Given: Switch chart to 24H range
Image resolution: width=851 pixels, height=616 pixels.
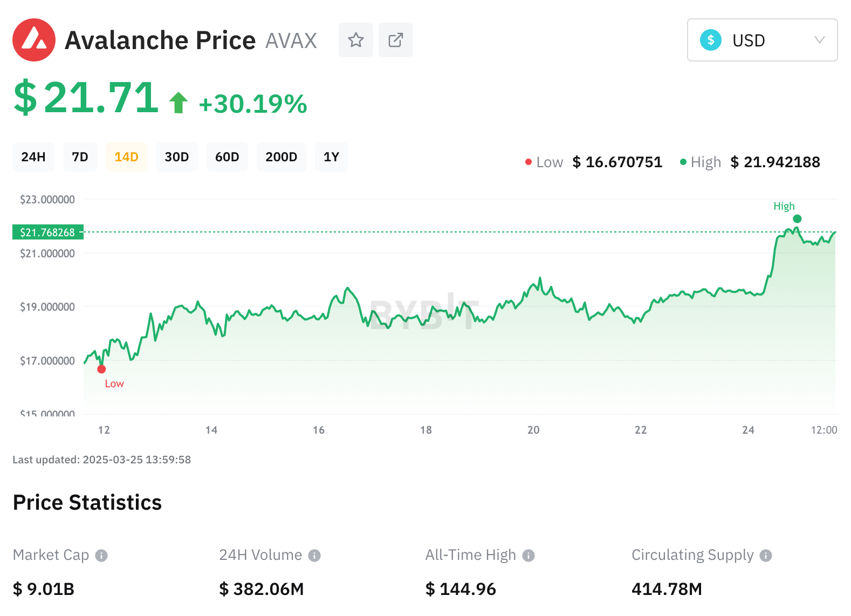Looking at the screenshot, I should 33,157.
